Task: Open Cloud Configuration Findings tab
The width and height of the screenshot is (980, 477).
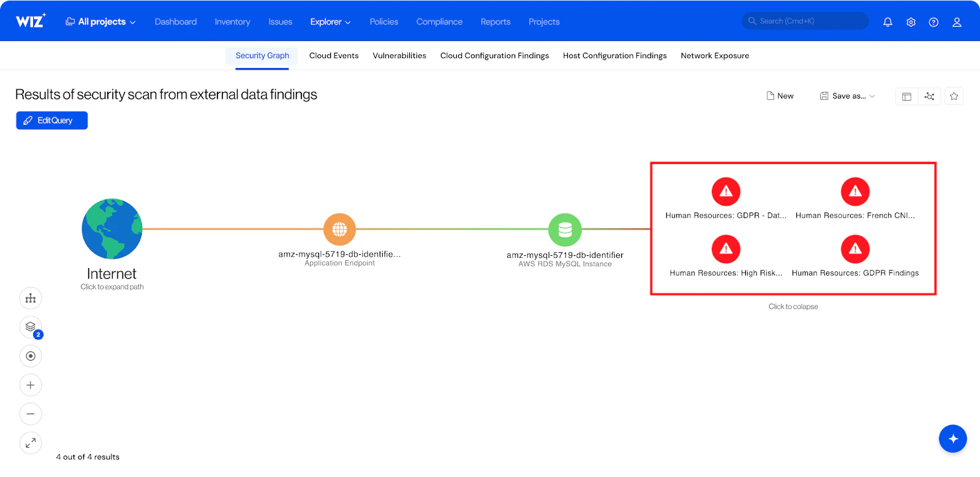Action: click(494, 56)
